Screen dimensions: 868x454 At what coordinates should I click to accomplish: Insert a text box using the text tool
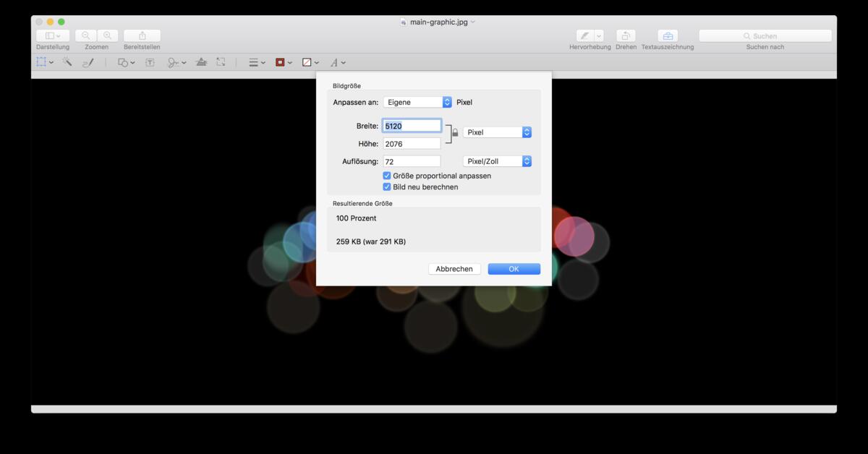point(150,62)
